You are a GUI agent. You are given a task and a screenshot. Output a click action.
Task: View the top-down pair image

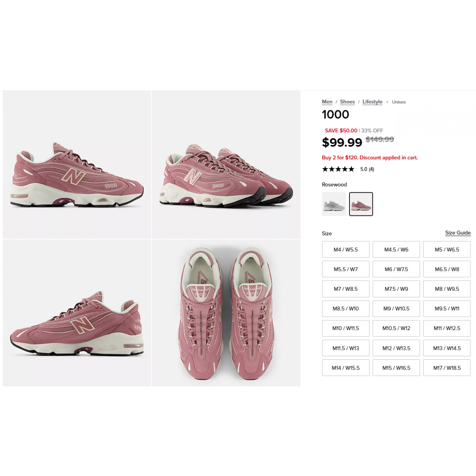[x=226, y=313]
